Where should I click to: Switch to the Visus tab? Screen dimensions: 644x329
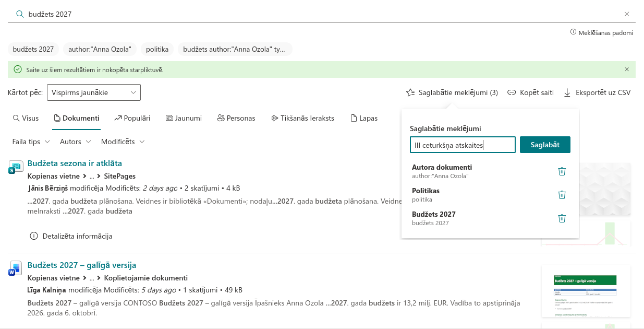pyautogui.click(x=26, y=118)
